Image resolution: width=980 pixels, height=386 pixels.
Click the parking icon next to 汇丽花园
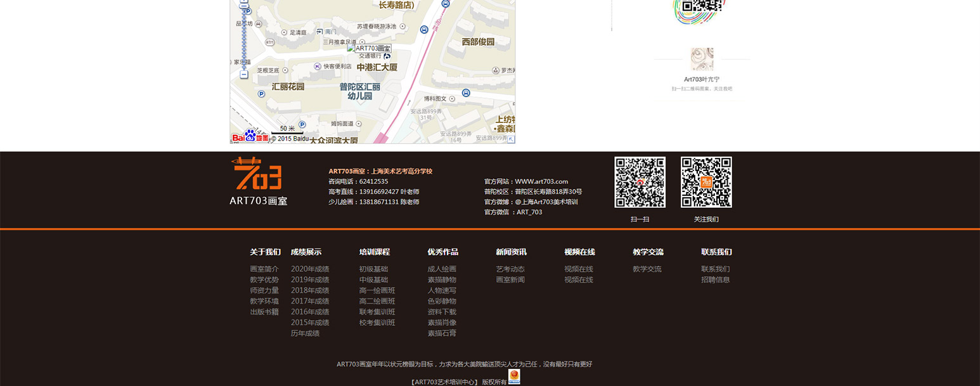click(261, 93)
